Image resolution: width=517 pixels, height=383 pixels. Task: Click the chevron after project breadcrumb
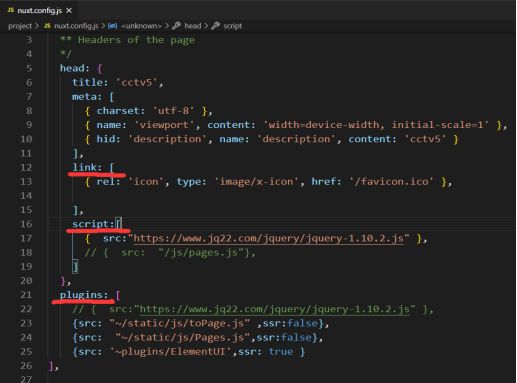37,26
